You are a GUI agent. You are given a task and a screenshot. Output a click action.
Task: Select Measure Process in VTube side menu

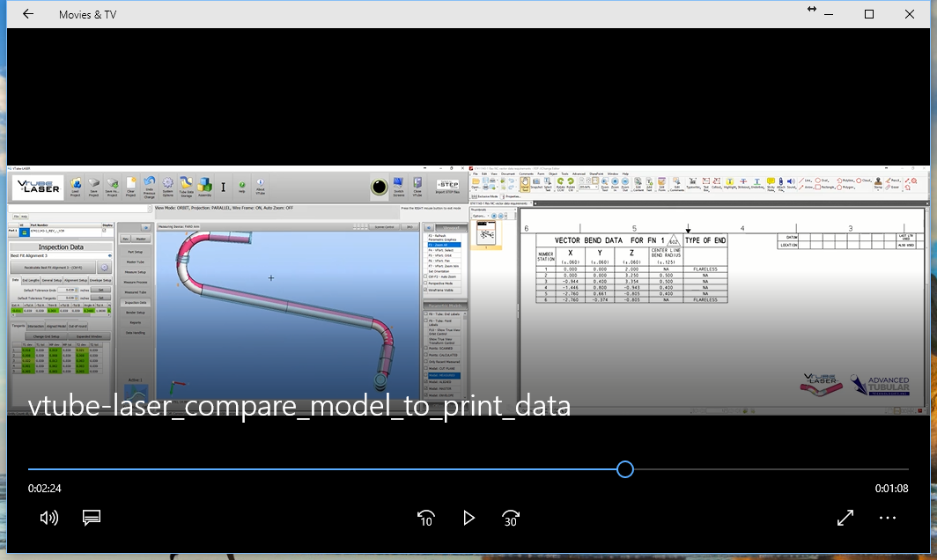coord(135,282)
